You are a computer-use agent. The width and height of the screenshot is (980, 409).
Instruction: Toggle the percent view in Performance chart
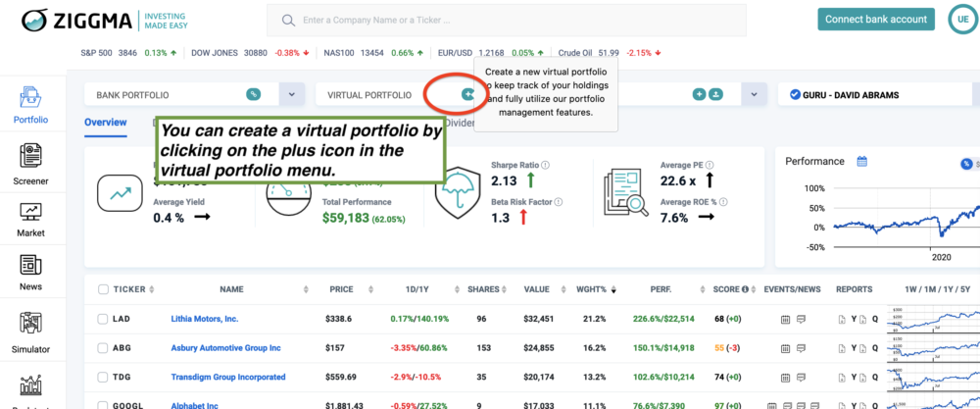[x=965, y=164]
